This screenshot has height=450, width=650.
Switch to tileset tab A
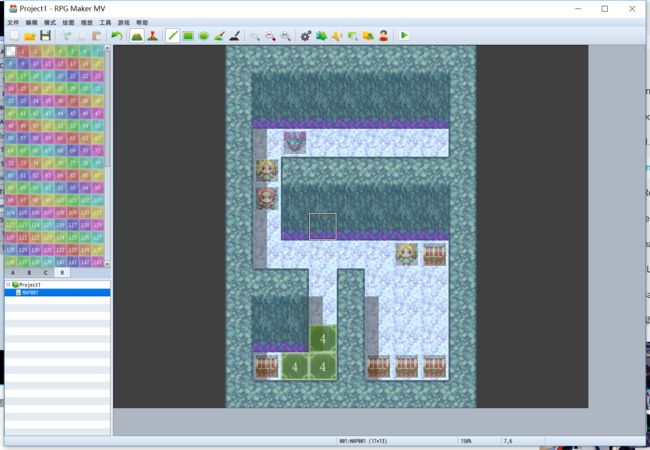click(13, 273)
